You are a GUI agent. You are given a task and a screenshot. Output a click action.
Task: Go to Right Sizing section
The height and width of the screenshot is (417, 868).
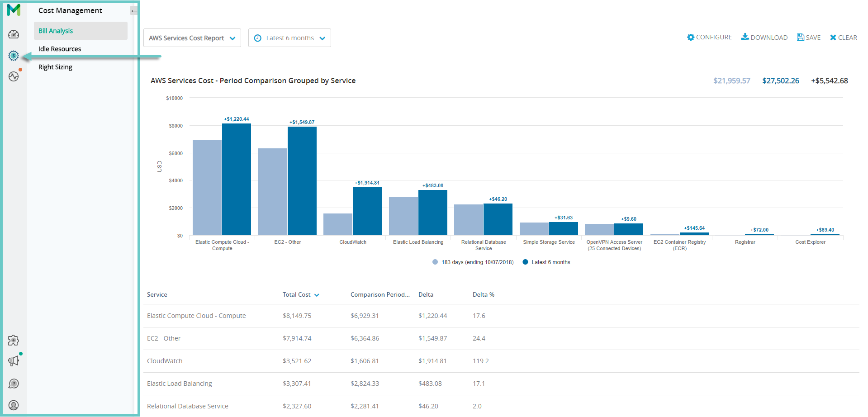coord(55,67)
